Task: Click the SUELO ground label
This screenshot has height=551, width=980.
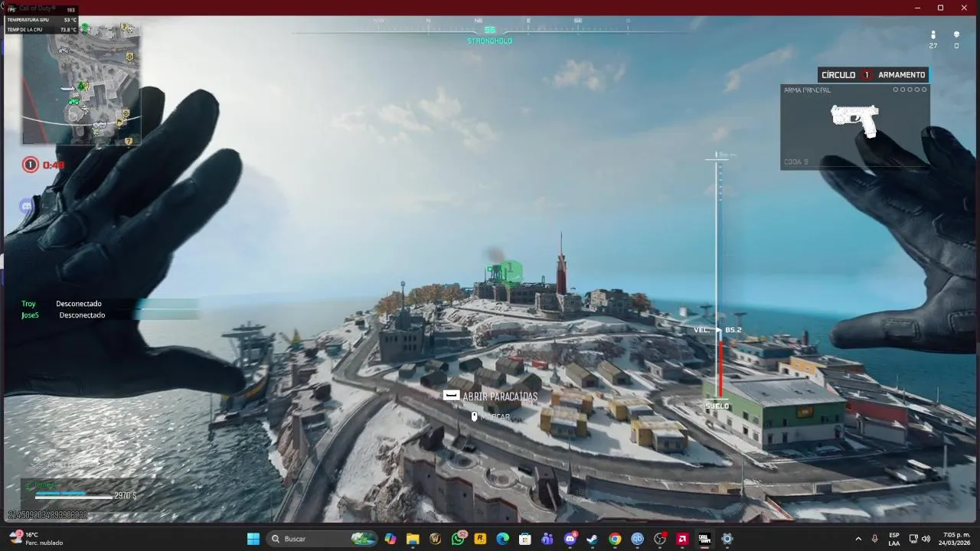Action: [717, 406]
